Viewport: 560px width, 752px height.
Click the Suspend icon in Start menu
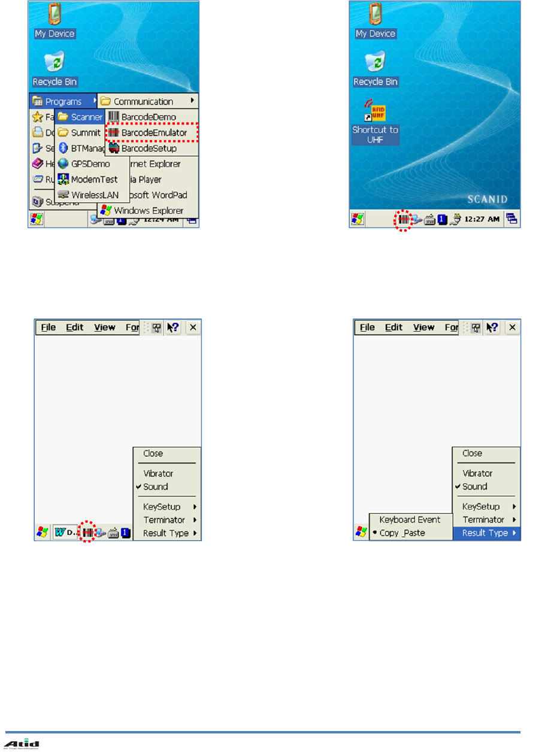coord(37,202)
